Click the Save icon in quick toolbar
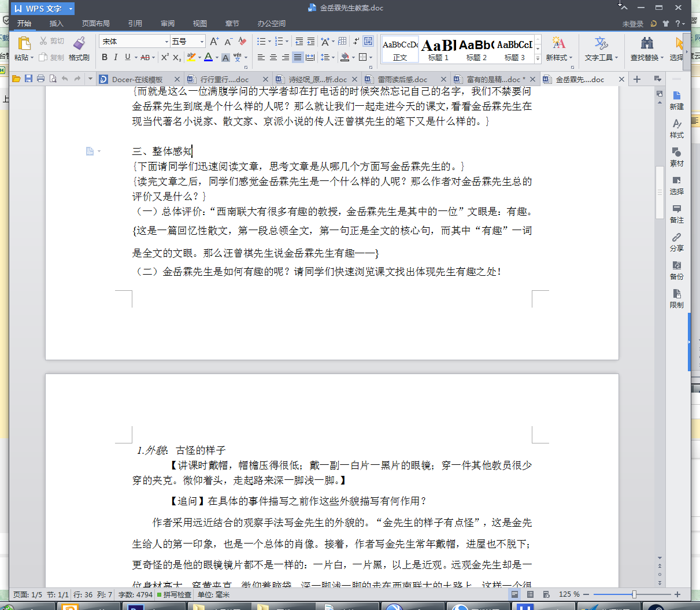This screenshot has width=700, height=610. coord(28,79)
